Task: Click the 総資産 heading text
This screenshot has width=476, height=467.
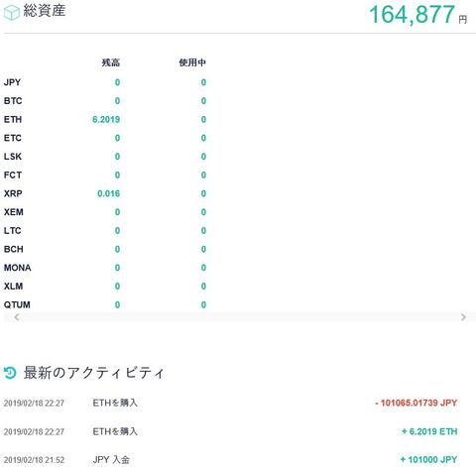Action: [x=45, y=11]
